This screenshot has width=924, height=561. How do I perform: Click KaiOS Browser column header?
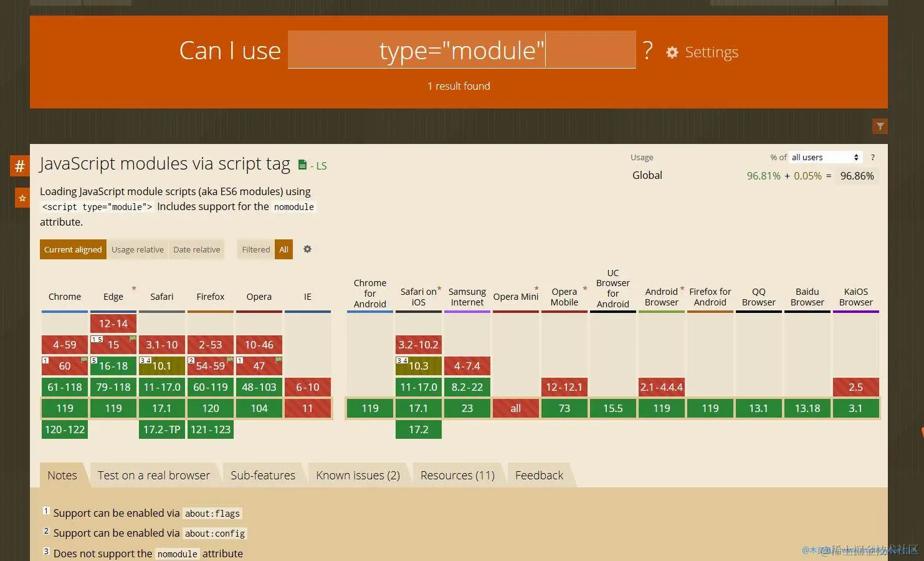[856, 297]
